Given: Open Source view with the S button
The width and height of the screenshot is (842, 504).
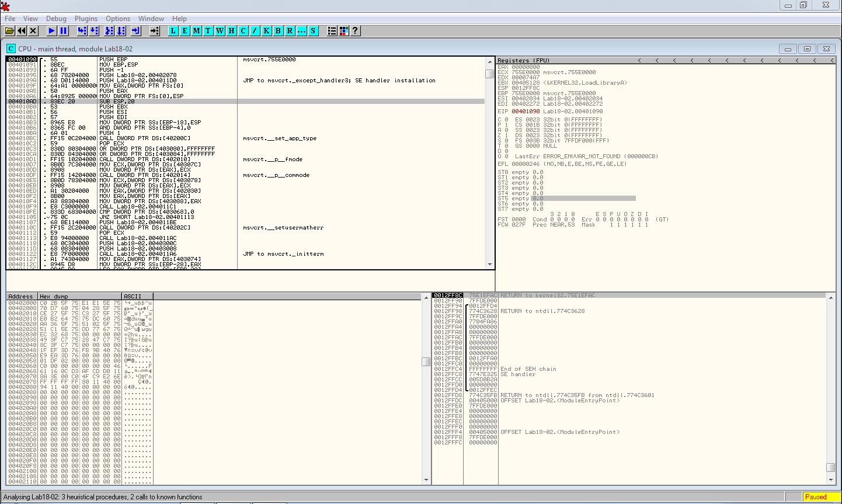Looking at the screenshot, I should [314, 30].
